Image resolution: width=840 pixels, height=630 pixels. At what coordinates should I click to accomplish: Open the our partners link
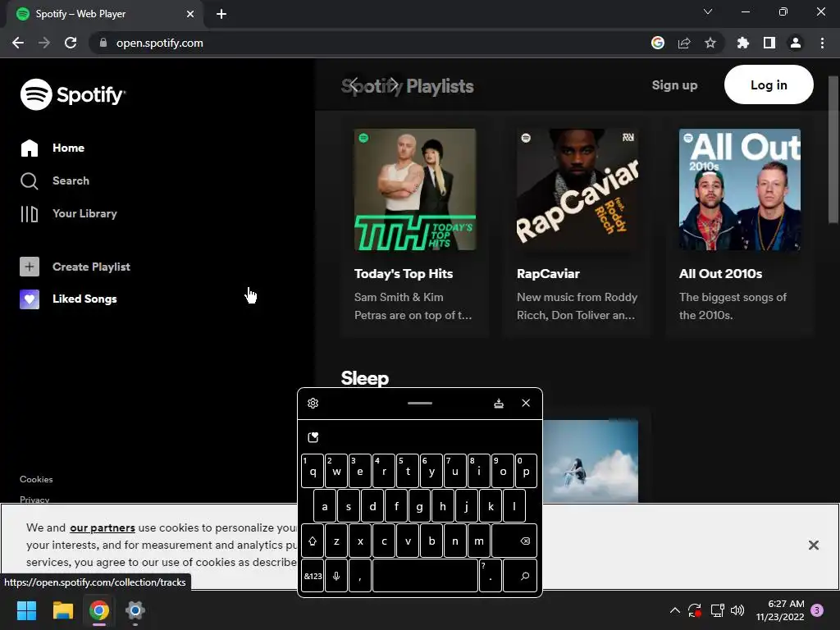click(x=103, y=527)
